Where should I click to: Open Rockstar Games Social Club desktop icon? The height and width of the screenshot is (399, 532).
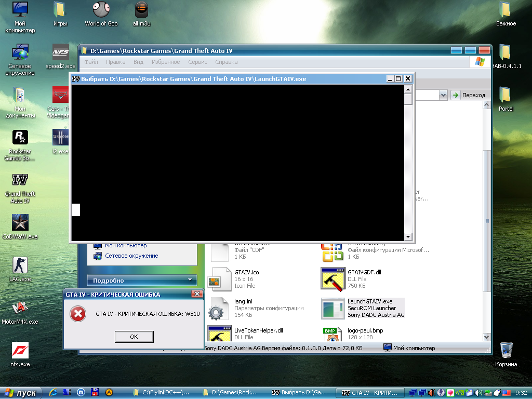20,138
